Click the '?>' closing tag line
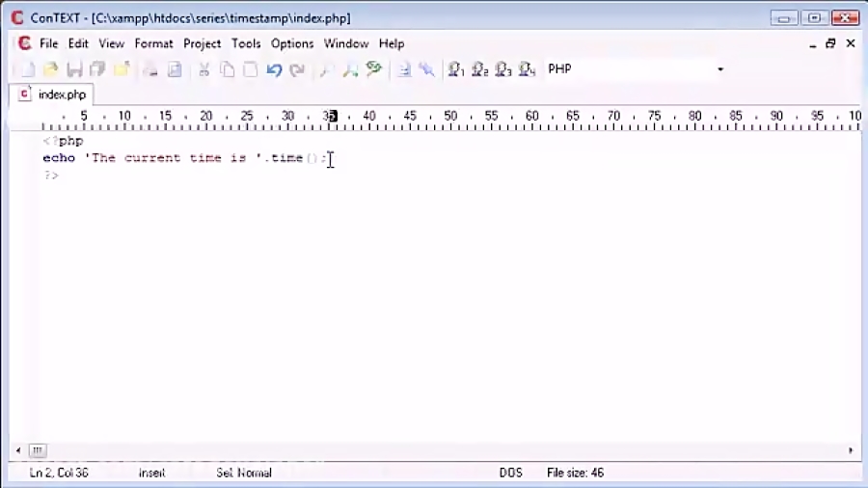The image size is (868, 488). pyautogui.click(x=51, y=176)
